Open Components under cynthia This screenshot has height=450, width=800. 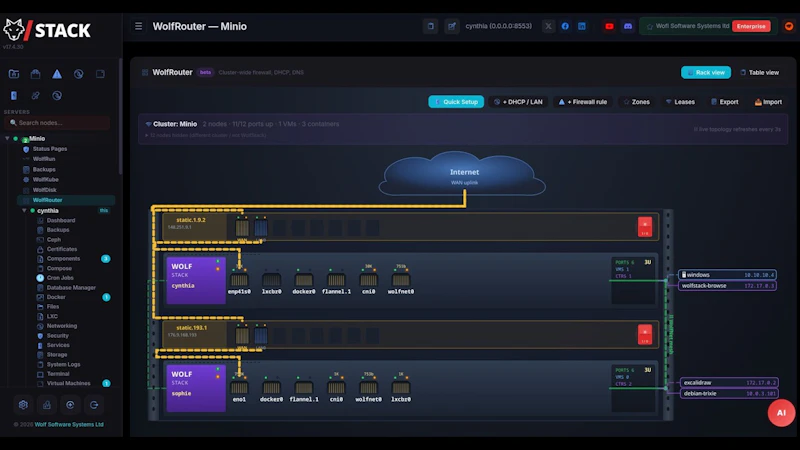63,259
